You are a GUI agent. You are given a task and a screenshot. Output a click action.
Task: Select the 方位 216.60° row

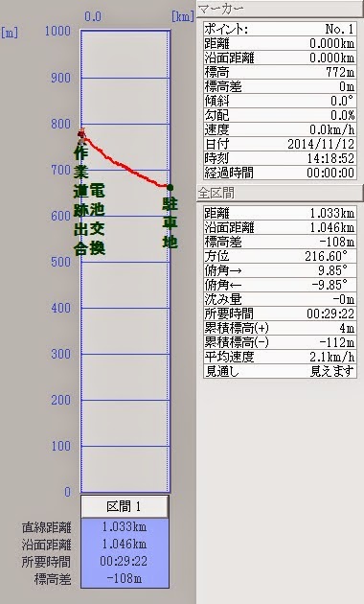[x=280, y=256]
